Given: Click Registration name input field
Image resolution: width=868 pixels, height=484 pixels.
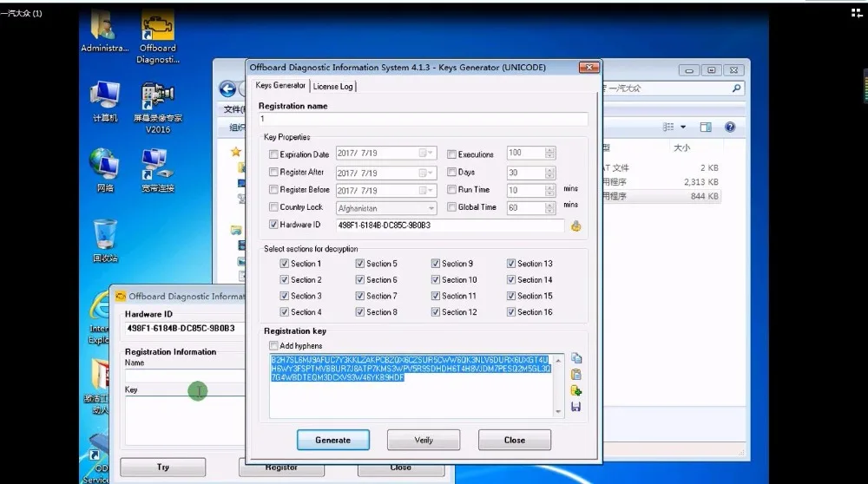Looking at the screenshot, I should [x=423, y=119].
